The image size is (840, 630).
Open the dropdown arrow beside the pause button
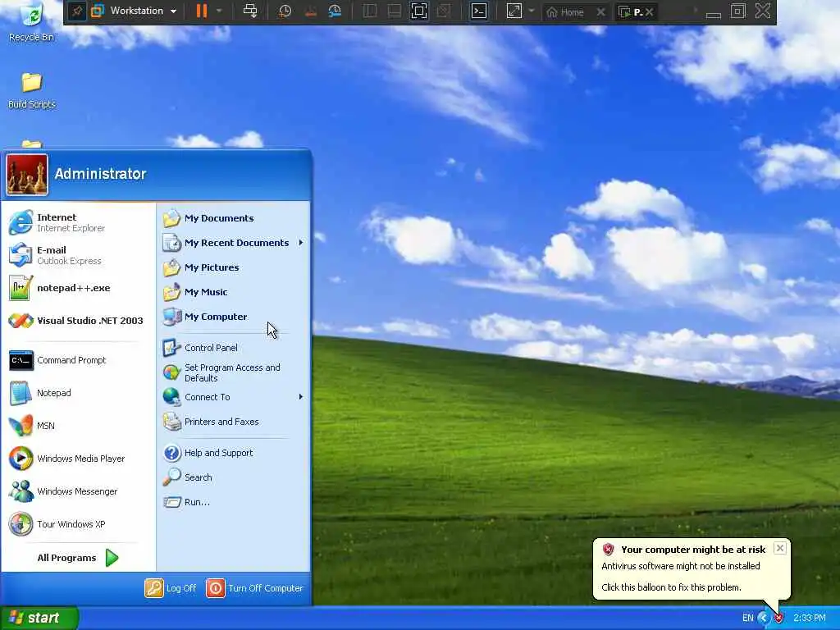219,11
